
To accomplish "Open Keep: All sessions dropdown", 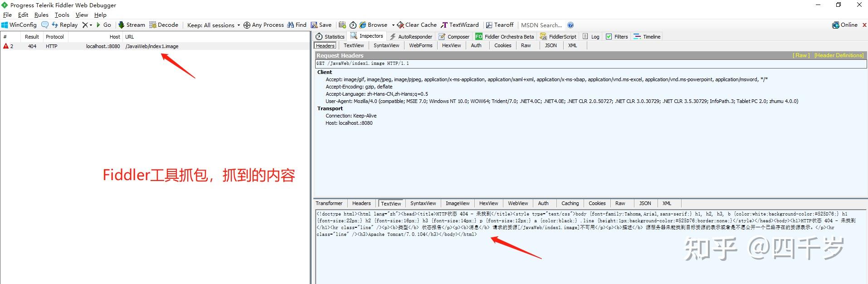I will [x=213, y=25].
